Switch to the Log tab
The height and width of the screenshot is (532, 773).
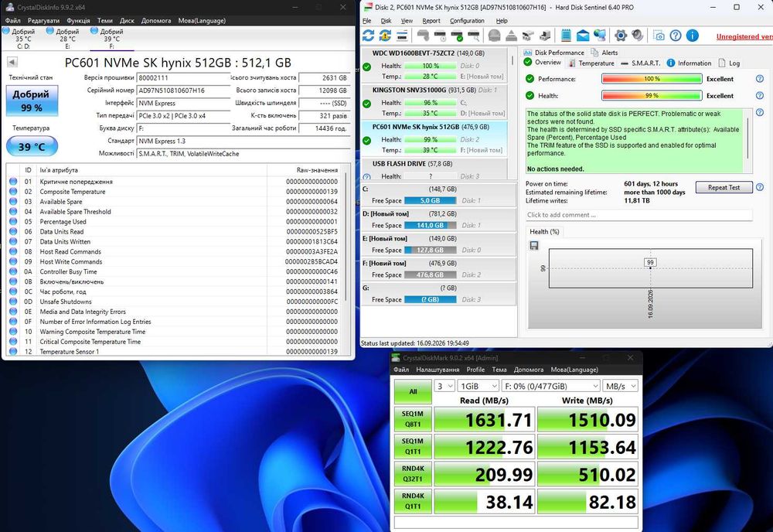coord(729,63)
